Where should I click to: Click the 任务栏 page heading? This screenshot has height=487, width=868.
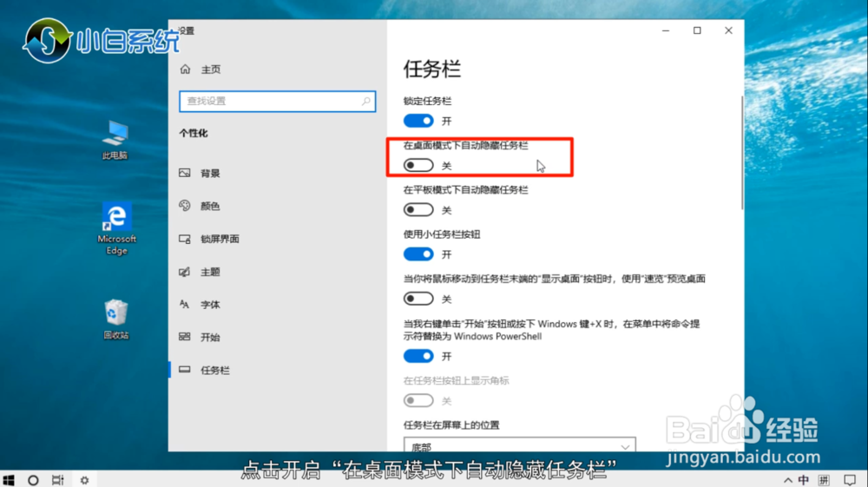coord(432,69)
